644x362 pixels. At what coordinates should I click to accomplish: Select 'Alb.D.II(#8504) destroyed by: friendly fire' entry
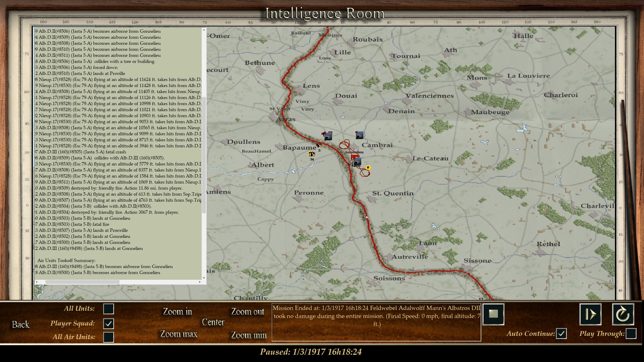click(x=107, y=212)
